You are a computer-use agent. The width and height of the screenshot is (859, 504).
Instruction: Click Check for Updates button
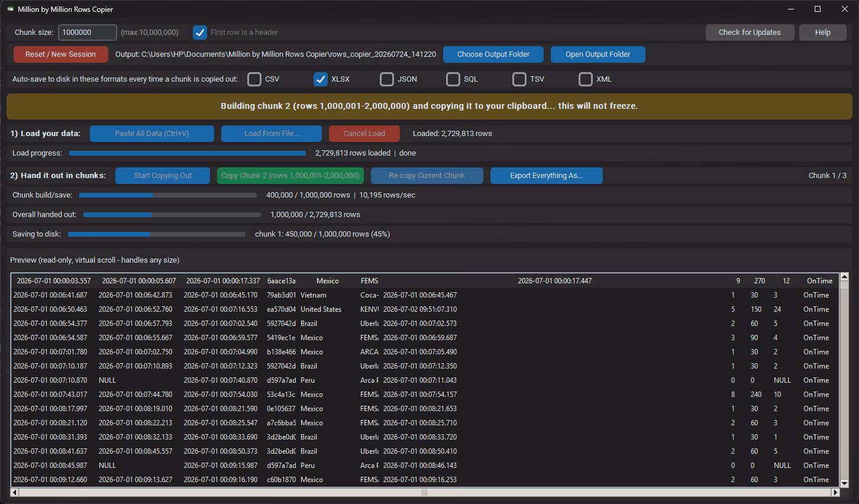pos(750,33)
